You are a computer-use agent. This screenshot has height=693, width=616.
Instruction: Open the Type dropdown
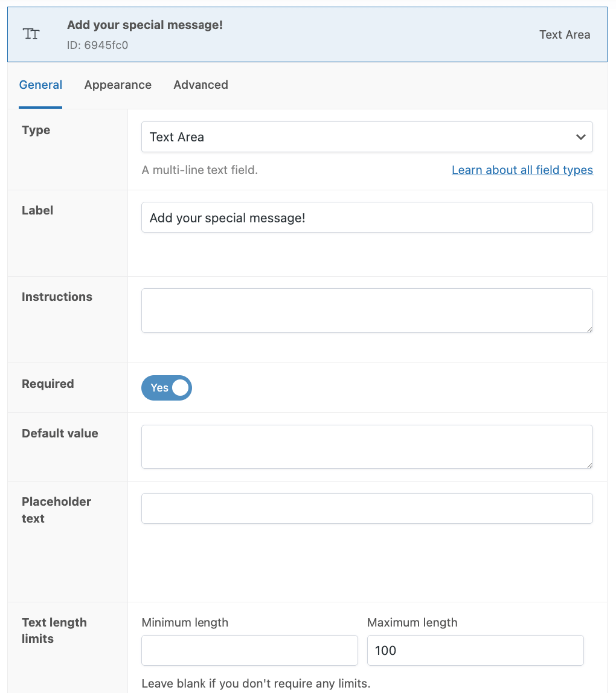click(x=367, y=137)
